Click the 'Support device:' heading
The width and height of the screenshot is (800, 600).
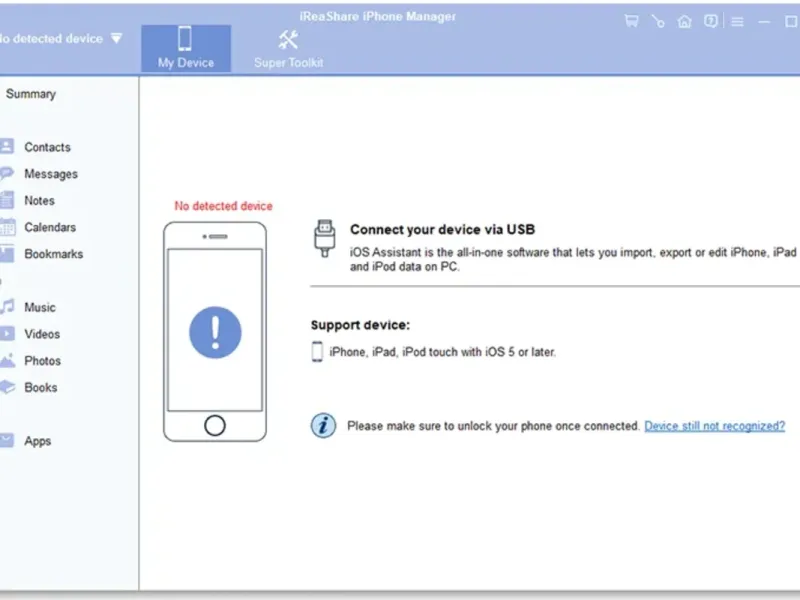[360, 326]
